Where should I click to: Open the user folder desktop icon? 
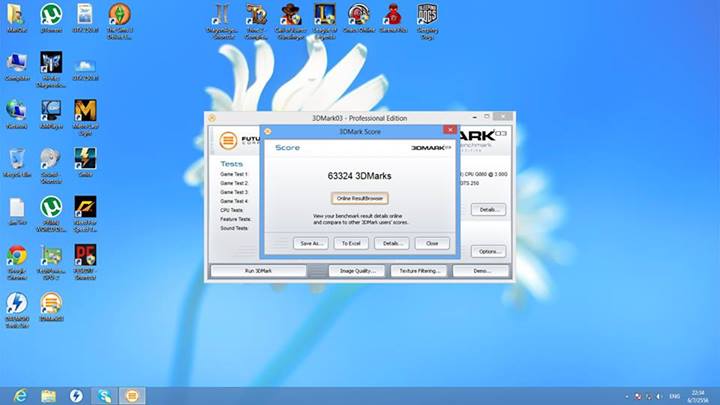17,19
